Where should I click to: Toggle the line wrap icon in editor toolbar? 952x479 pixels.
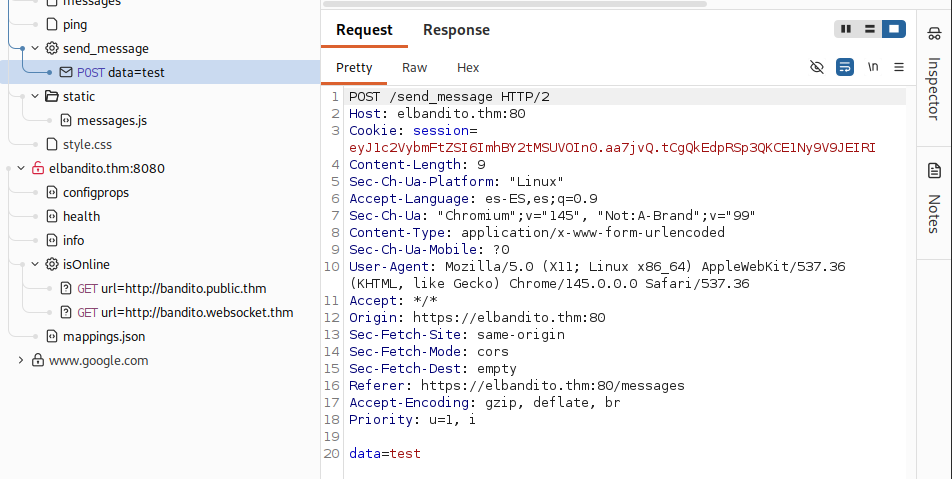tap(845, 67)
